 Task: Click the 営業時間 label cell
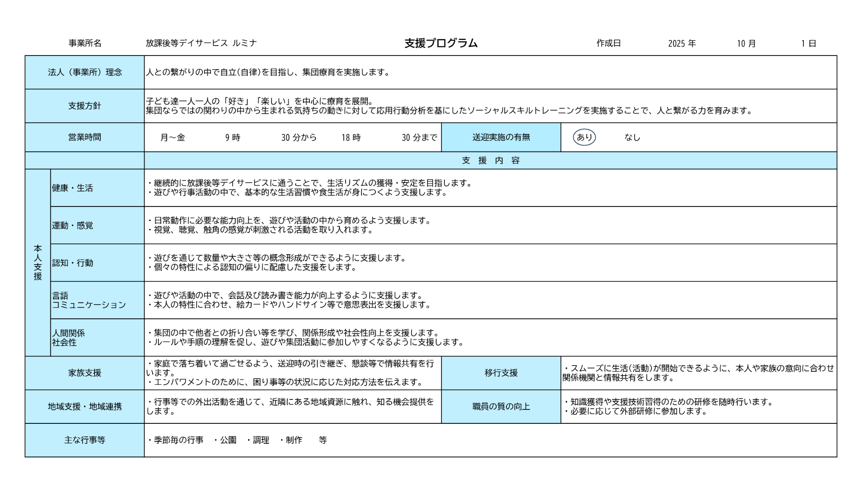pyautogui.click(x=85, y=138)
